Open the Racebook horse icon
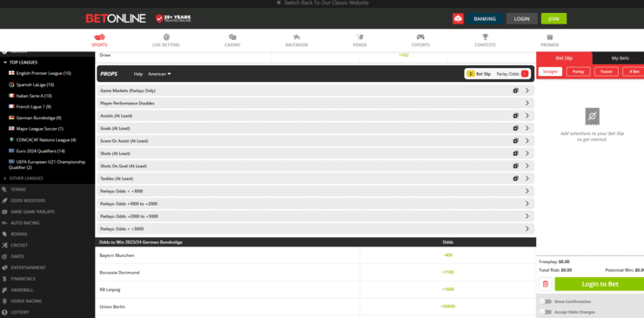644x318 pixels. [297, 37]
